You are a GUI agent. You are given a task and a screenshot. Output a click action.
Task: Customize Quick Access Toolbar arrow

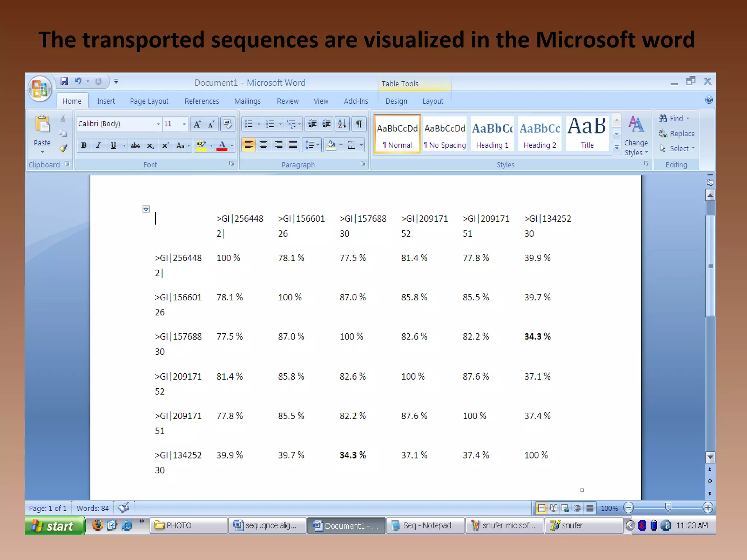pos(116,81)
